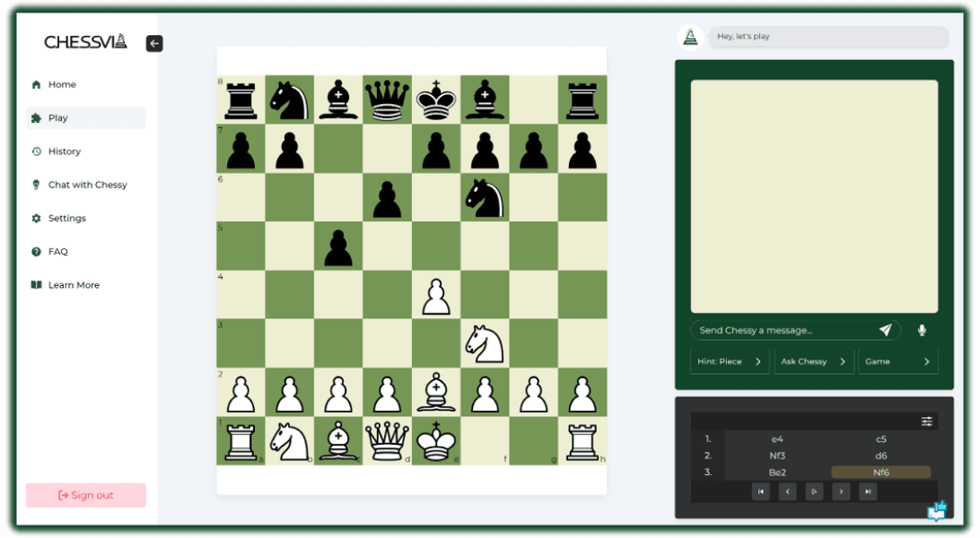This screenshot has height=538, width=980.
Task: Open the move list settings sliders icon
Action: pos(926,421)
